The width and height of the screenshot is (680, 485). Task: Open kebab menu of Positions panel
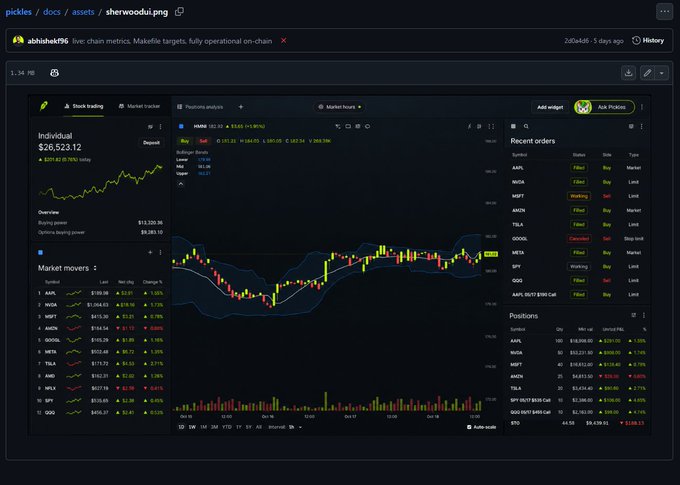tap(644, 315)
